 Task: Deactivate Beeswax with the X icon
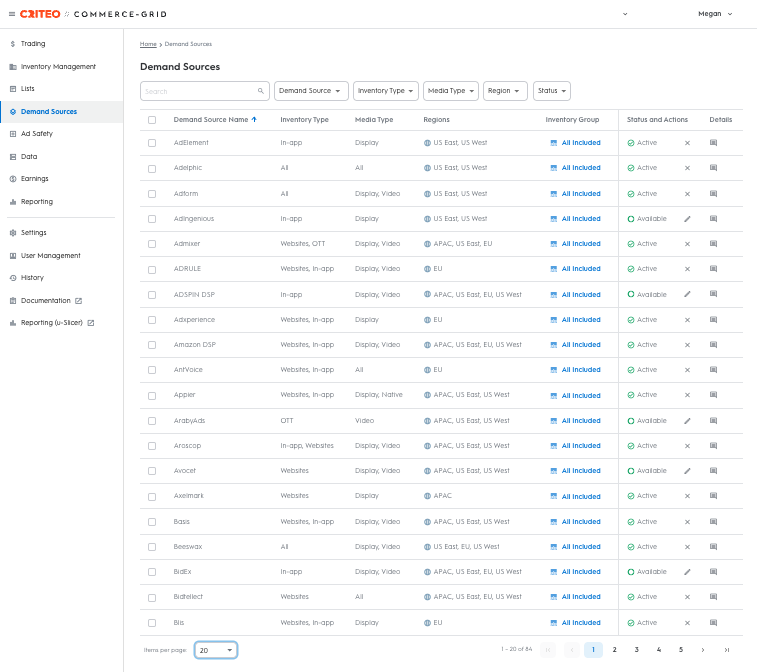(x=687, y=547)
